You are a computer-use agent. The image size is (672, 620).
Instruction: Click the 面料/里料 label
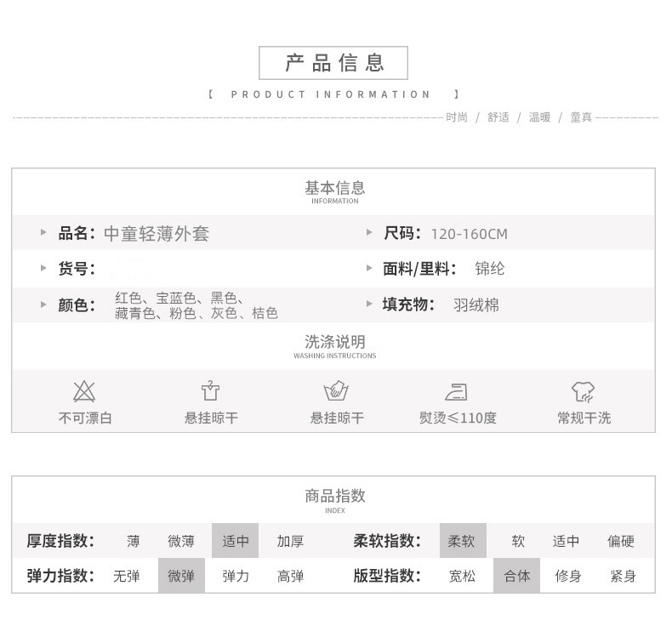[419, 269]
